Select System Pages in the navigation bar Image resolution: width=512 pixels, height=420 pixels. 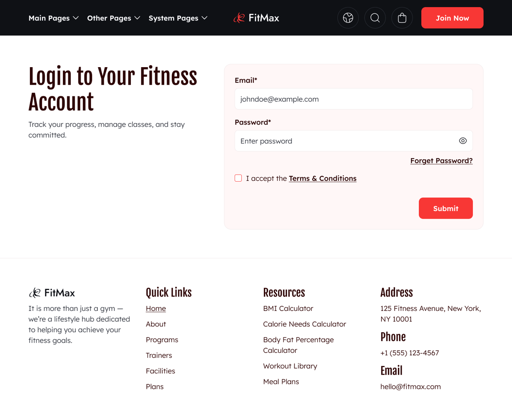point(173,18)
